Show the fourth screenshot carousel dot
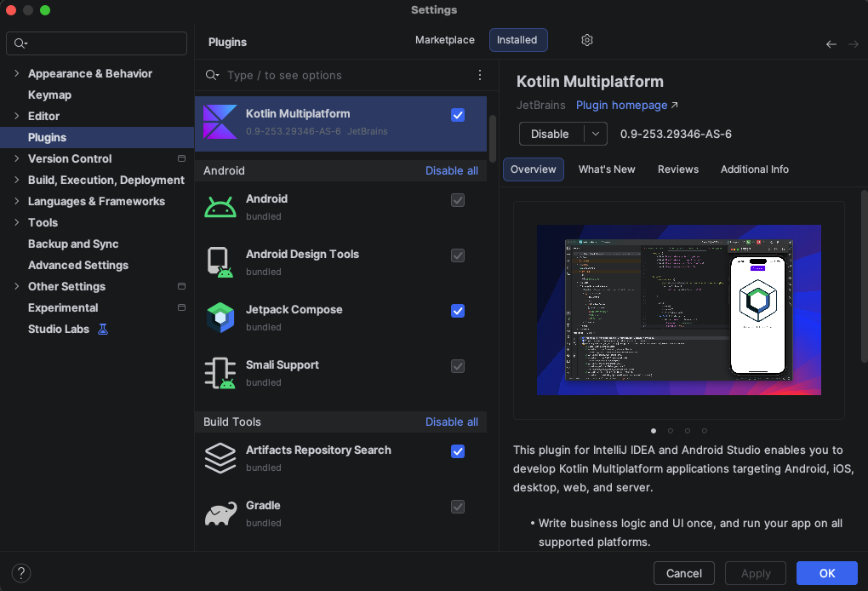868x591 pixels. click(x=704, y=431)
